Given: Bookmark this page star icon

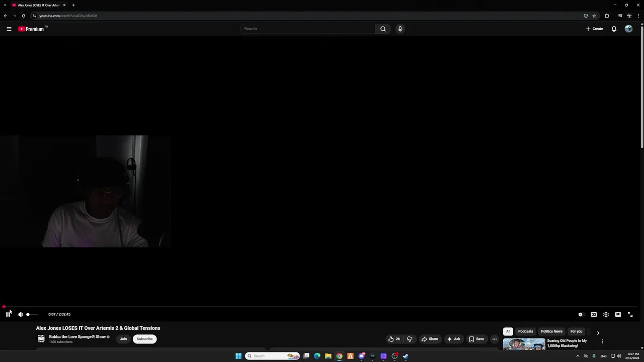Looking at the screenshot, I should pos(594,16).
